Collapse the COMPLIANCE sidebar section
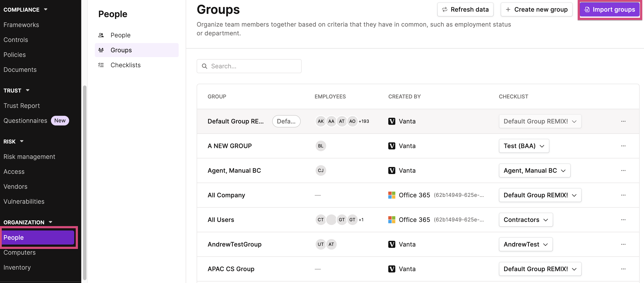This screenshot has width=644, height=283. coord(45,9)
